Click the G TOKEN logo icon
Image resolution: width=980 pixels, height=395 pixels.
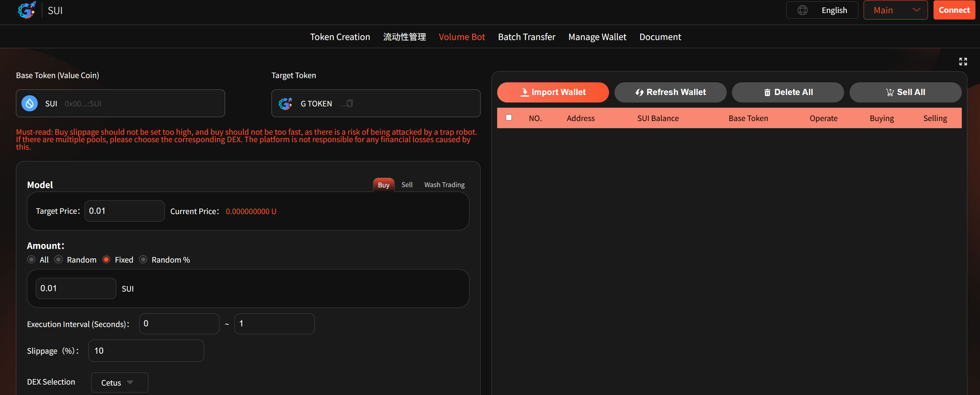pos(285,103)
